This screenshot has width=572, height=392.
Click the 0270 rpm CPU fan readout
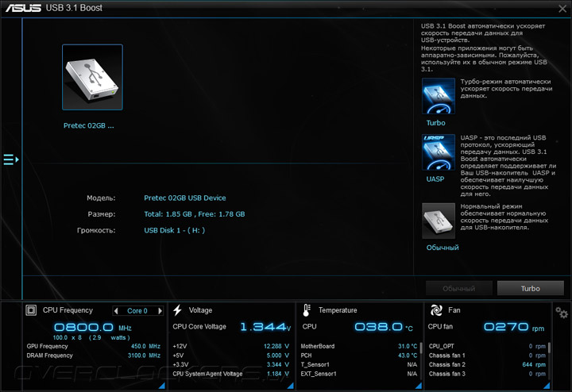pyautogui.click(x=514, y=327)
